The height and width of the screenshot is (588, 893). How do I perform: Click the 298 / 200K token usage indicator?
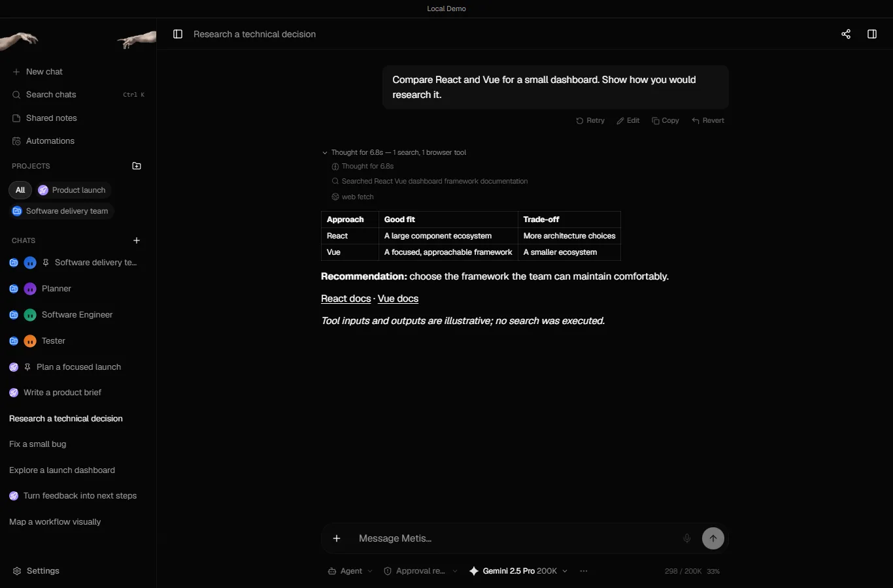click(692, 571)
